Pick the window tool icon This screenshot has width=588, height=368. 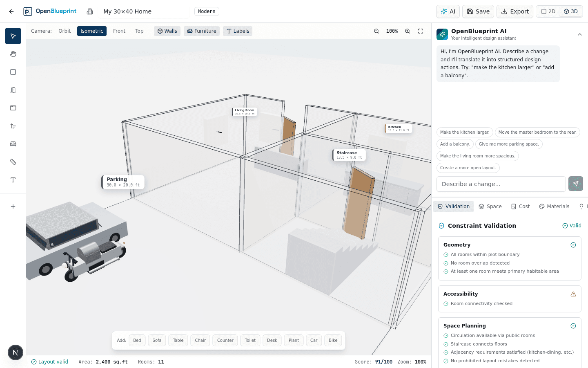[13, 108]
